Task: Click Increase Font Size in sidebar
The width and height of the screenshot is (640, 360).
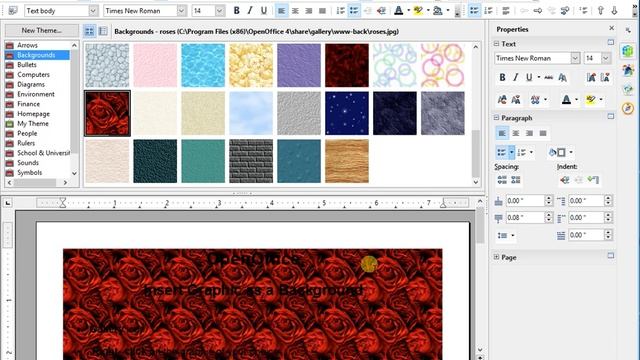Action: click(591, 77)
